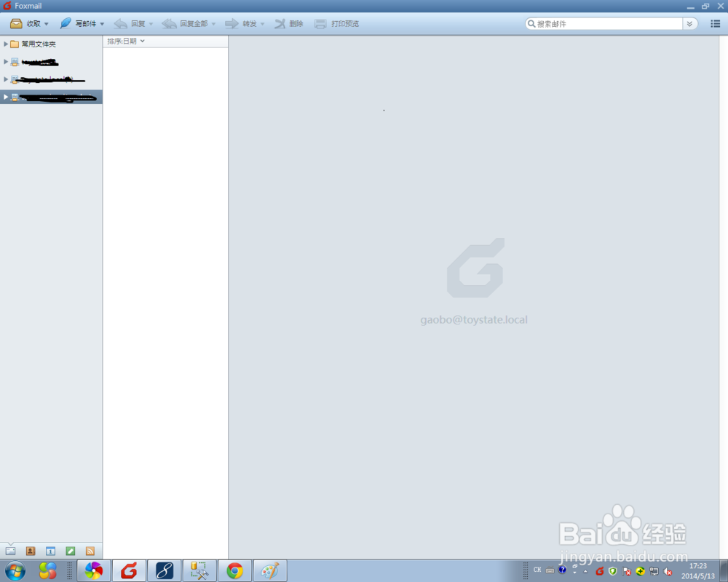The image size is (728, 582).
Task: Open the Windows Start menu
Action: [x=15, y=571]
